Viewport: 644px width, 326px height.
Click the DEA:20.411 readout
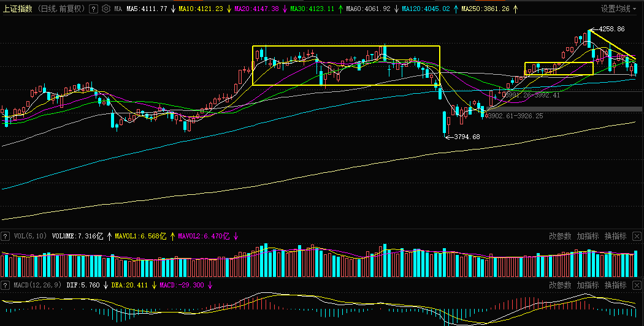point(129,285)
